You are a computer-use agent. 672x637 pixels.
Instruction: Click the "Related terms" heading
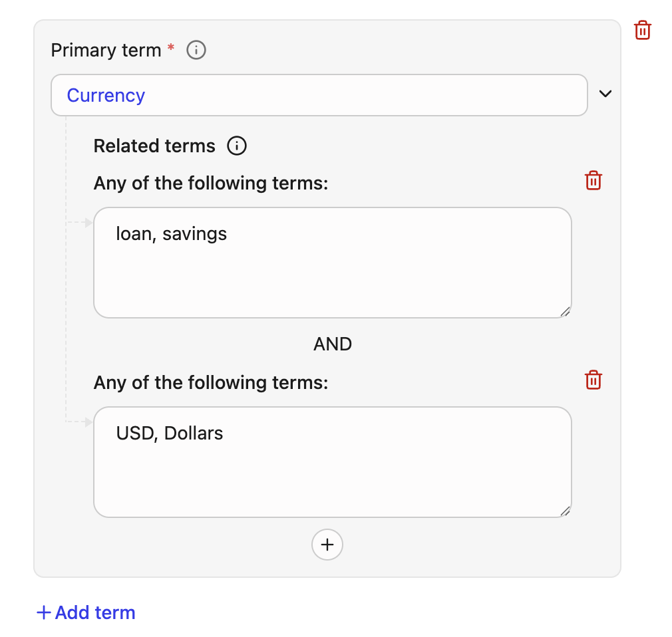coord(154,146)
